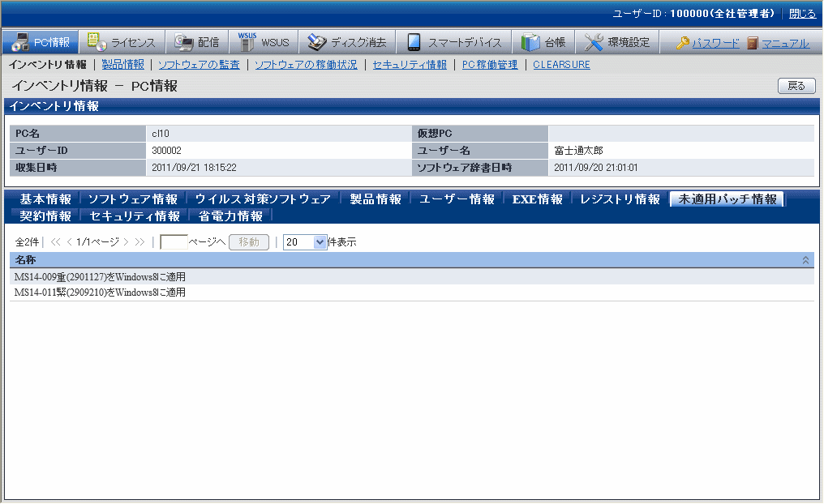Viewport: 824px width, 504px height.
Task: Go to the last page with >> control
Action: 139,242
